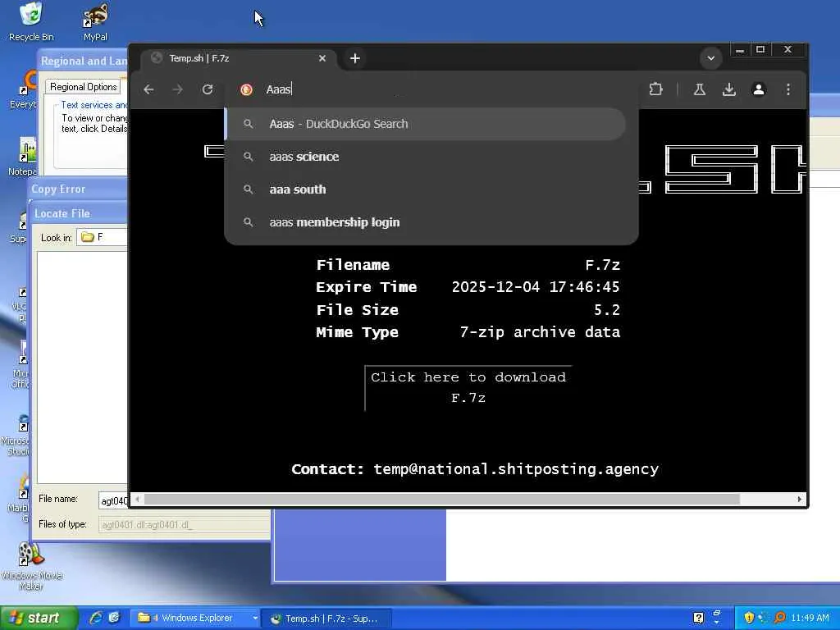The width and height of the screenshot is (840, 630).
Task: Open the Start menu
Action: pyautogui.click(x=39, y=619)
